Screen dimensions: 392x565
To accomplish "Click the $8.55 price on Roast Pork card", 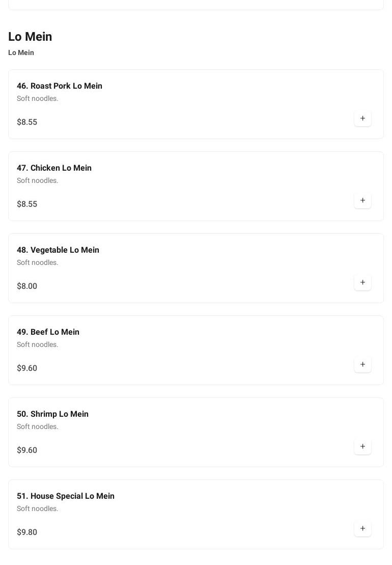I will pos(27,122).
